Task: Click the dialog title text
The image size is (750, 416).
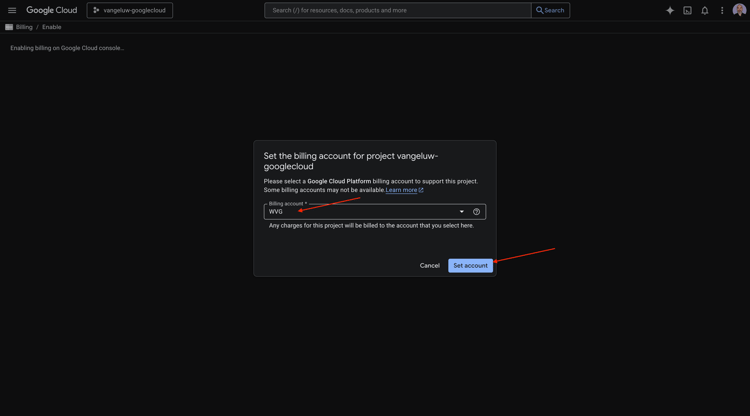Action: pyautogui.click(x=351, y=161)
